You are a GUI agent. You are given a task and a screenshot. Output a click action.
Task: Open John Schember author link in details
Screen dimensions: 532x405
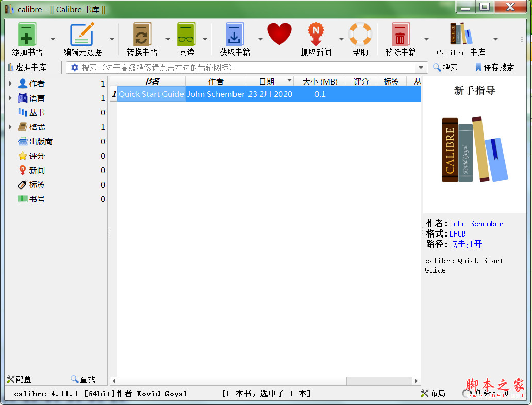pyautogui.click(x=476, y=224)
